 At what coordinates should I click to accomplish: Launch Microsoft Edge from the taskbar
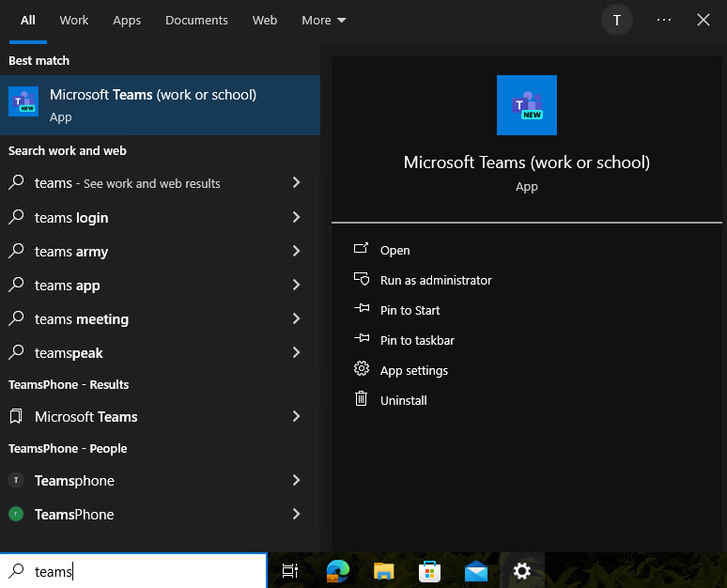pyautogui.click(x=337, y=571)
